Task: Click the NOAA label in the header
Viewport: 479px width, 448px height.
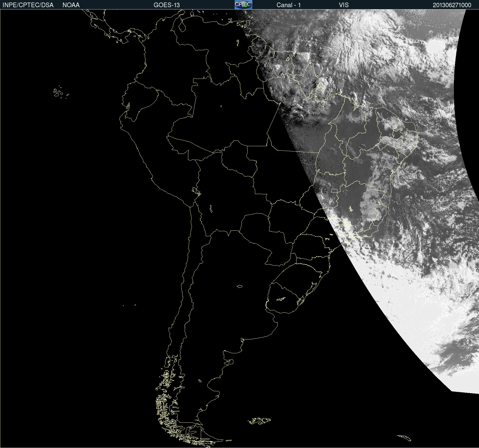Action: [x=71, y=5]
